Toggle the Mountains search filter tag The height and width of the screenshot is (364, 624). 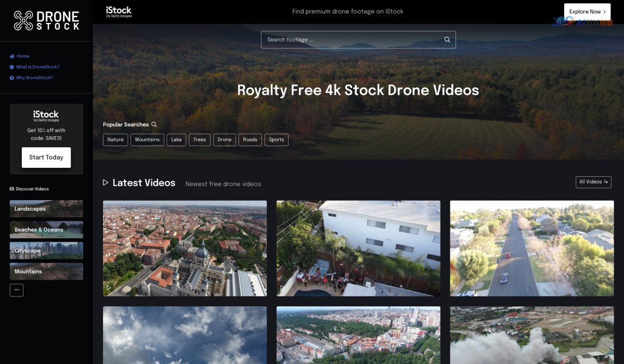pyautogui.click(x=147, y=139)
